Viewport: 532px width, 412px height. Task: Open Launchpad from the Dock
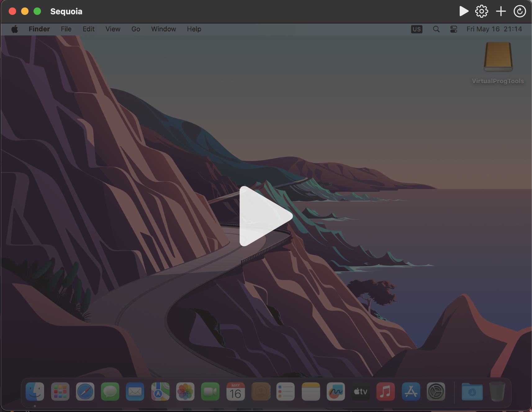pyautogui.click(x=60, y=391)
